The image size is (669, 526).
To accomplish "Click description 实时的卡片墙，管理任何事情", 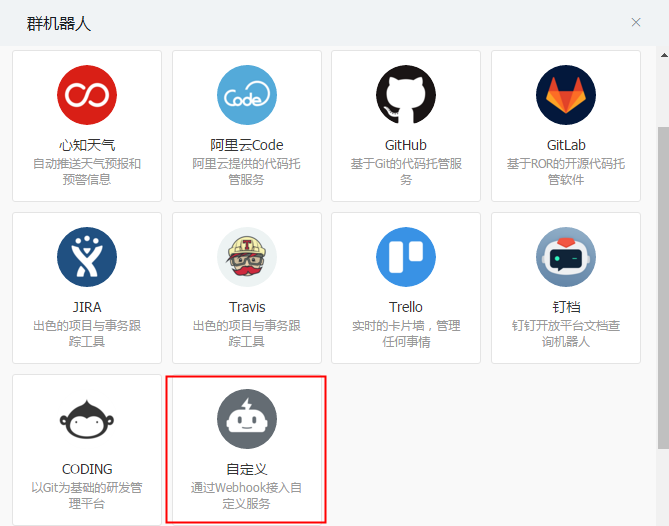I will tap(406, 334).
